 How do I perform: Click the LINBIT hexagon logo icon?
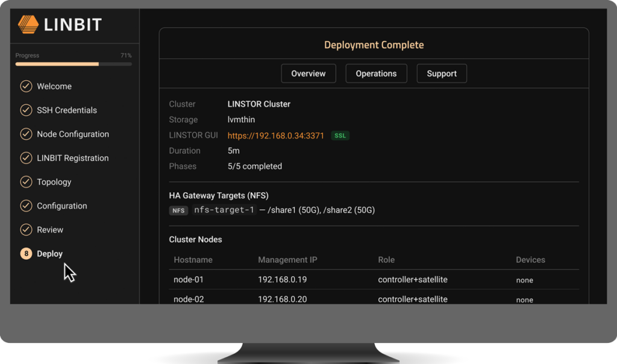28,24
